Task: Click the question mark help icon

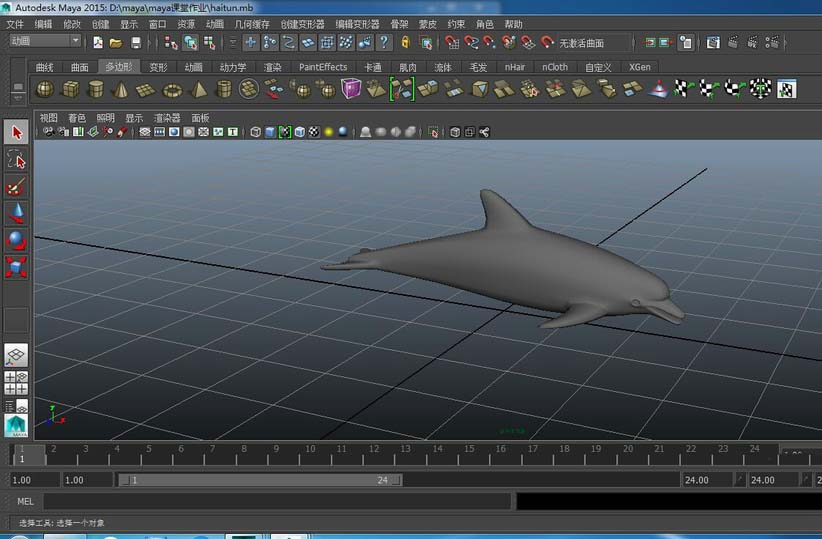Action: click(x=383, y=42)
